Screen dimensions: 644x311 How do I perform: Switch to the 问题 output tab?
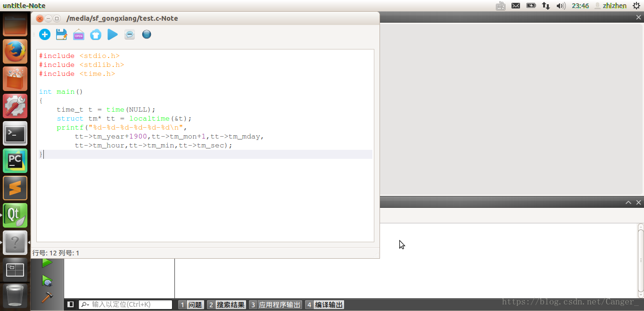pos(191,305)
